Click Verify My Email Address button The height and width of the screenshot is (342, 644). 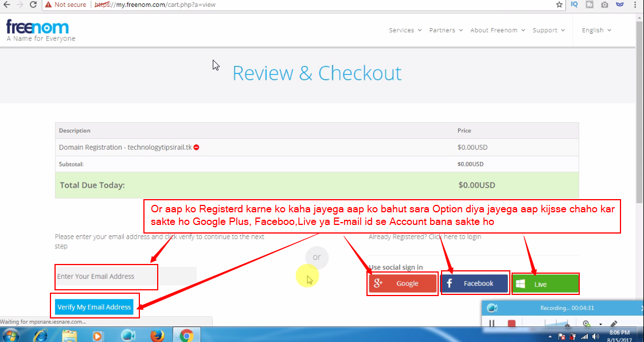pyautogui.click(x=94, y=307)
